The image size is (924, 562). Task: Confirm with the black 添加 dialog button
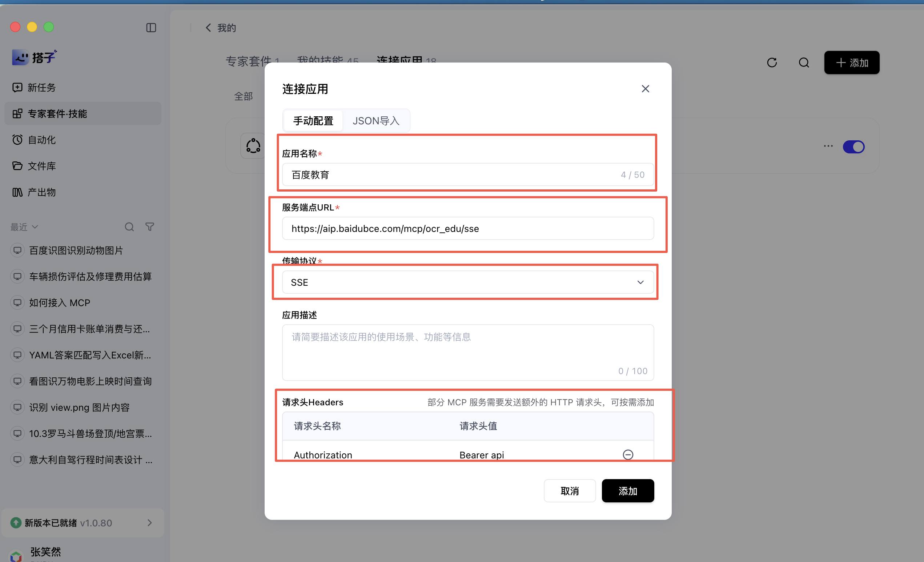(628, 491)
